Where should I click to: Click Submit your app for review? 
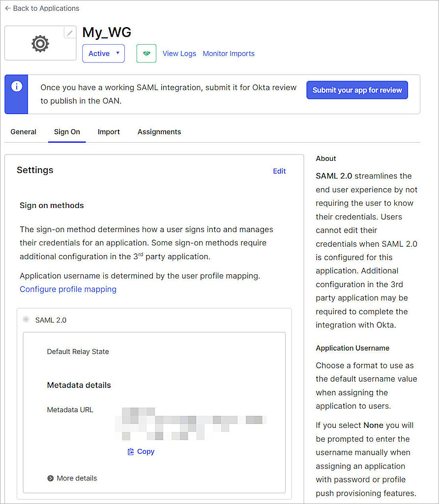point(357,90)
